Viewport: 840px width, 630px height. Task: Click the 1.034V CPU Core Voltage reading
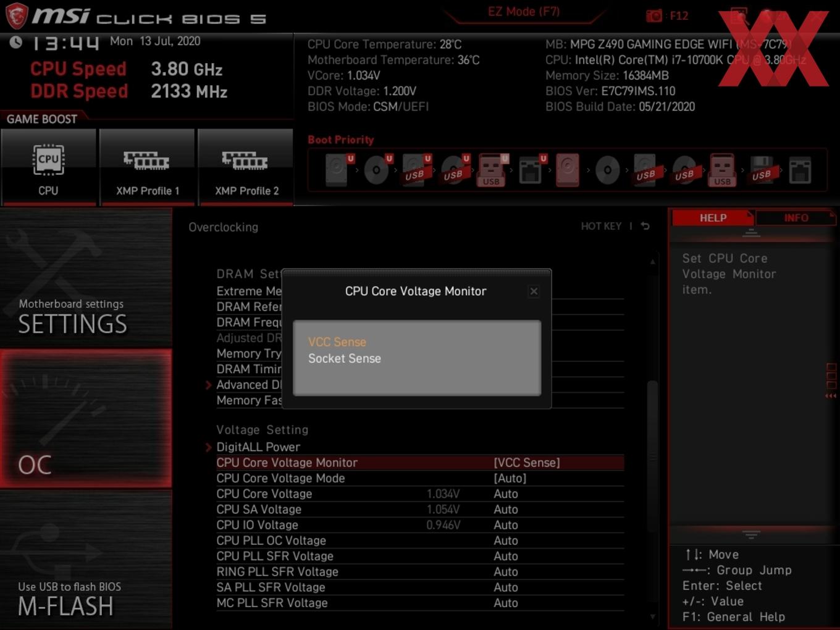click(x=443, y=493)
